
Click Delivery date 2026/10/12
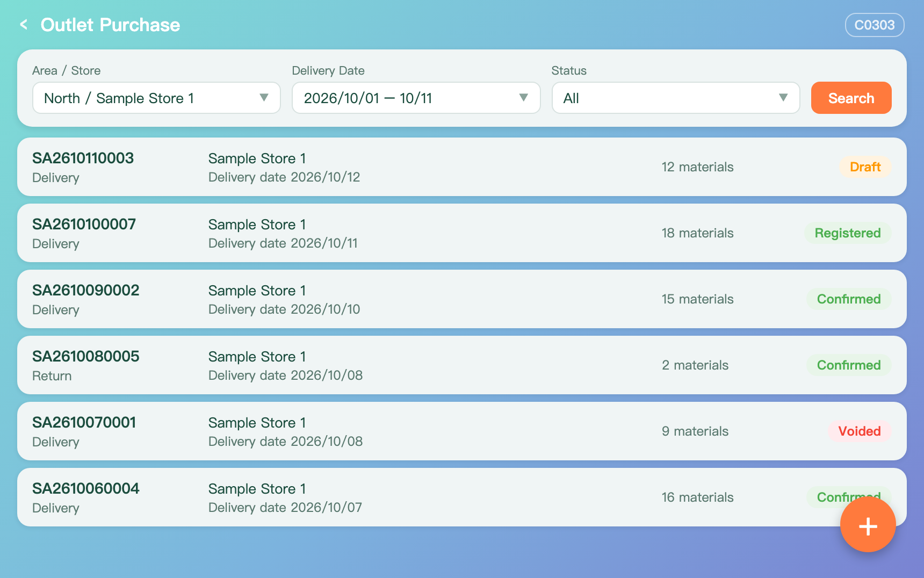[x=284, y=177]
